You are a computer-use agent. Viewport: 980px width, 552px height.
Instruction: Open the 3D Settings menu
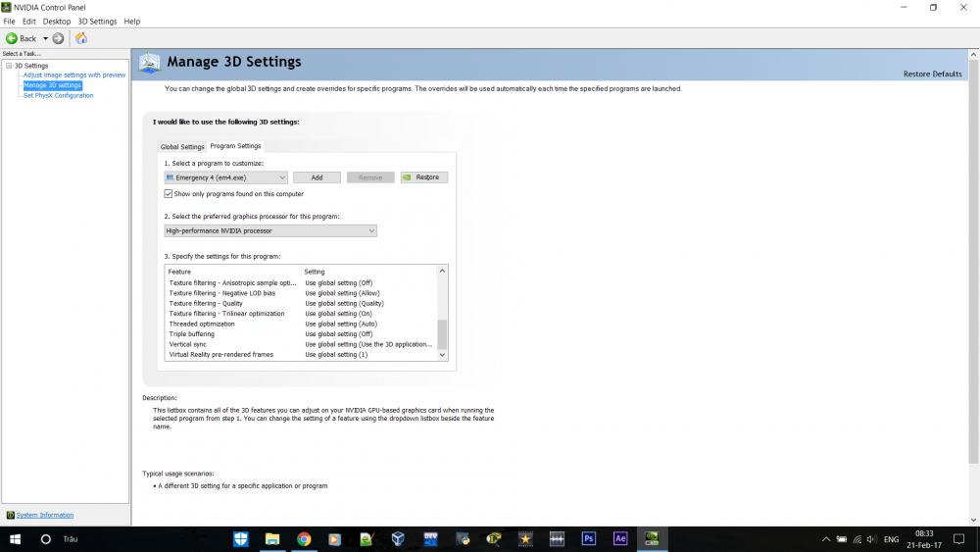(x=97, y=22)
